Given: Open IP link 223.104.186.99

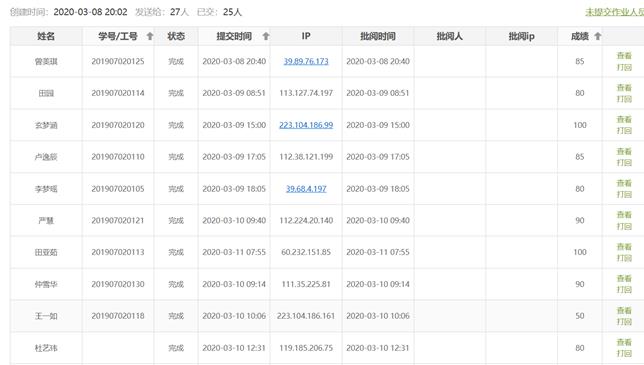Looking at the screenshot, I should point(306,125).
